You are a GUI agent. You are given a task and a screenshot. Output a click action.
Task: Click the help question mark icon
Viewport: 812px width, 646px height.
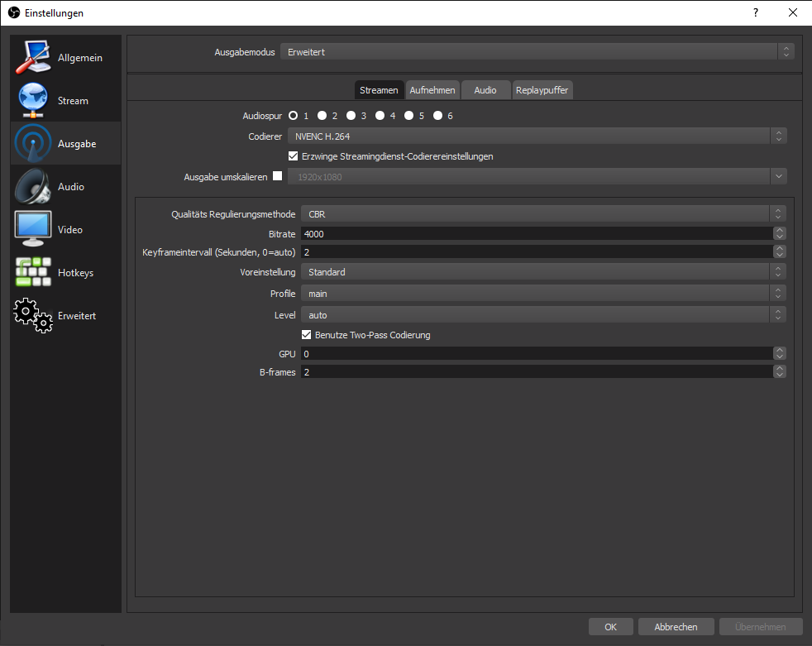click(x=755, y=13)
